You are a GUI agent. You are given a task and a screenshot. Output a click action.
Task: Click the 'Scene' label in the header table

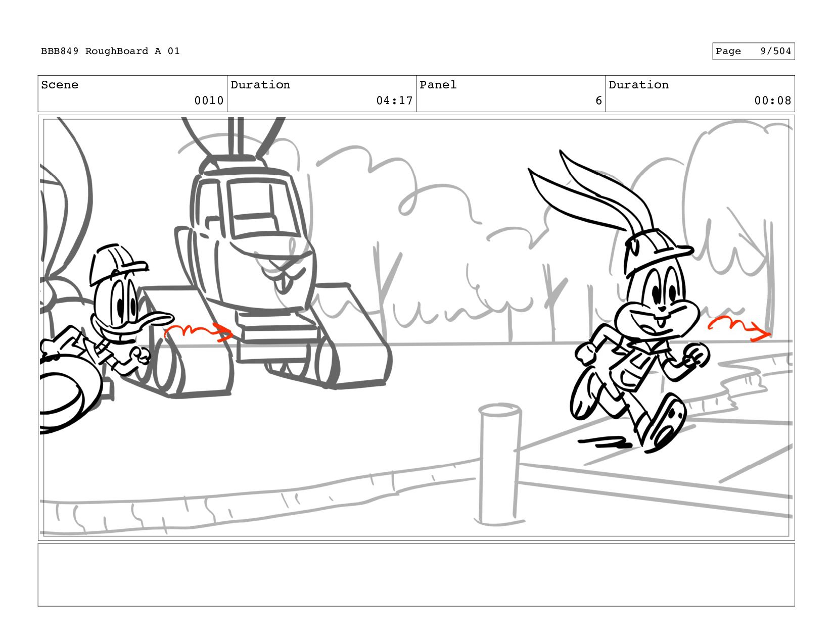(60, 85)
